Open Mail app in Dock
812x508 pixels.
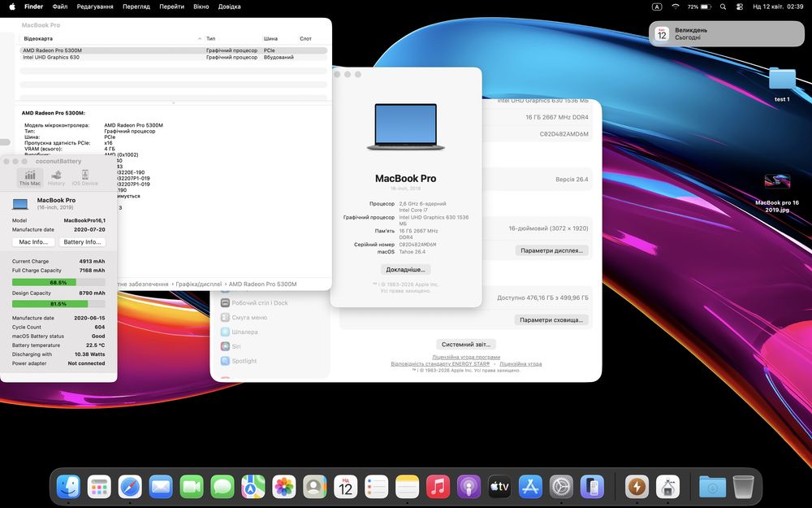(161, 487)
